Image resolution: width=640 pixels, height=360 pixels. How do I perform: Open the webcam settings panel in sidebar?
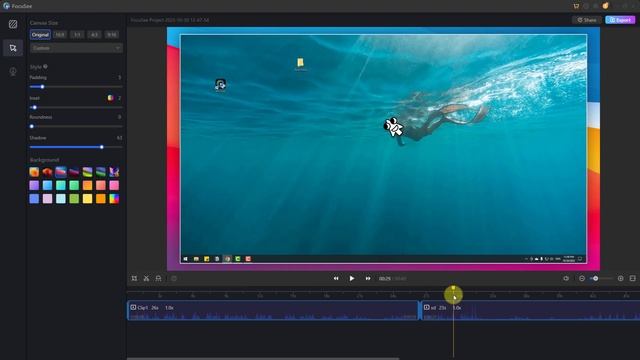(x=13, y=72)
